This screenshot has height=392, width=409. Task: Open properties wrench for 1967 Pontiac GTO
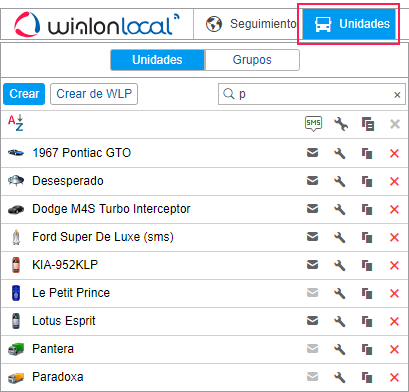coord(340,153)
